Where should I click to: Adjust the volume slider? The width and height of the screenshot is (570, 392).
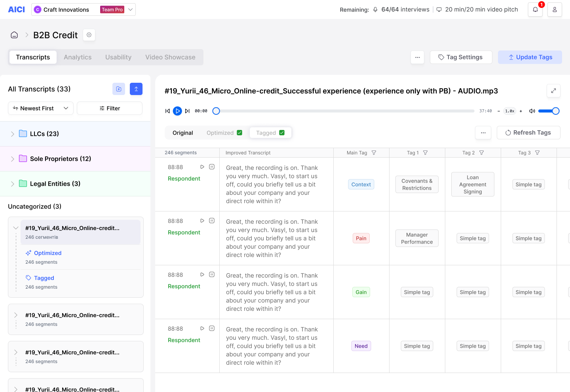tap(549, 111)
